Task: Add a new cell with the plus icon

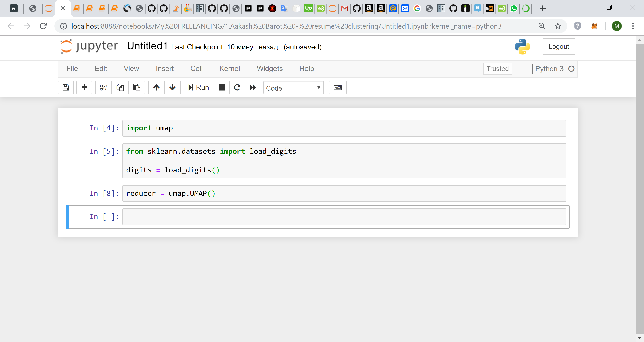Action: 84,88
